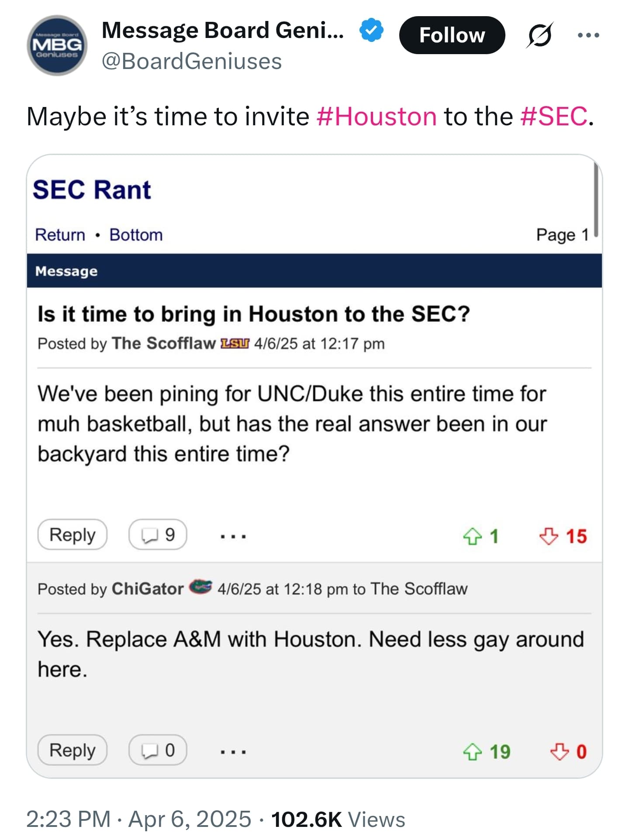Viewport: 629px width, 840px height.
Task: Reply to The Scofflaw's post
Action: pyautogui.click(x=72, y=535)
